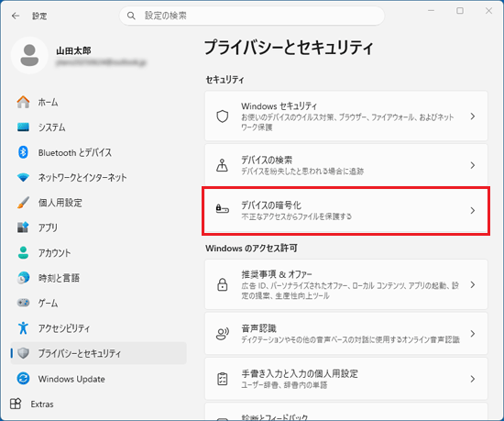The image size is (504, 421).
Task: Click the Wi-Fi network icon
Action: pos(23,177)
